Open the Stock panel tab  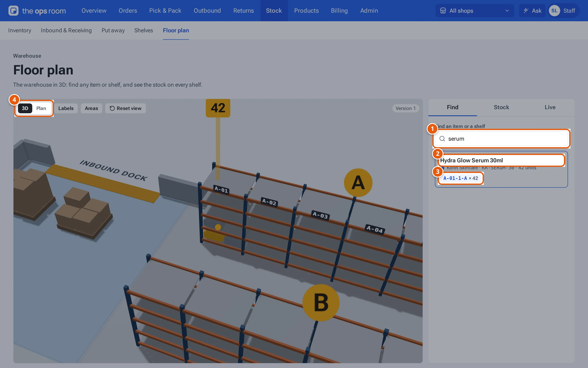[501, 107]
